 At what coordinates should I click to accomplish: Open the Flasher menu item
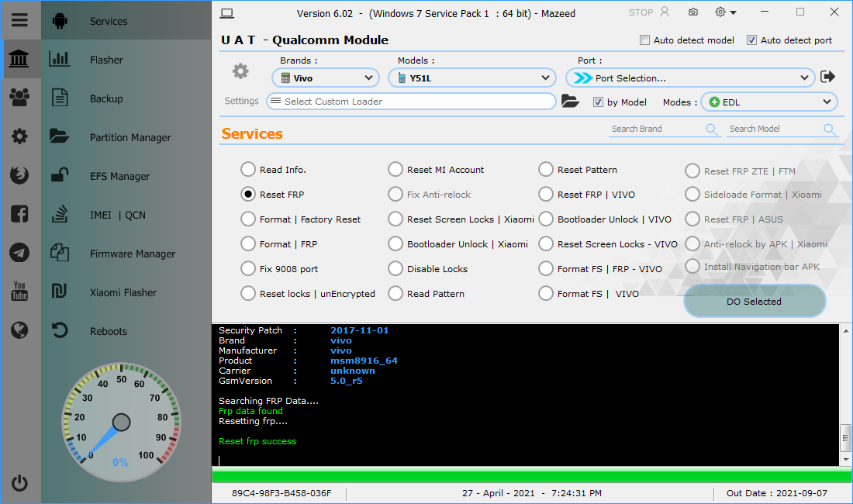tap(106, 60)
